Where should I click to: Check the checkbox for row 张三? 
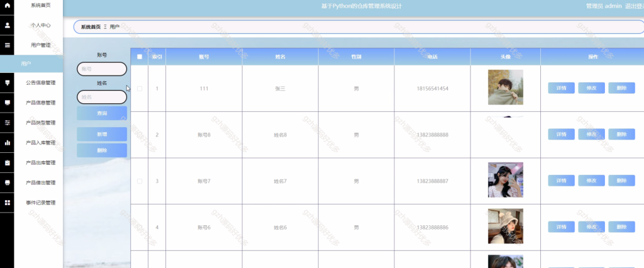pos(140,88)
